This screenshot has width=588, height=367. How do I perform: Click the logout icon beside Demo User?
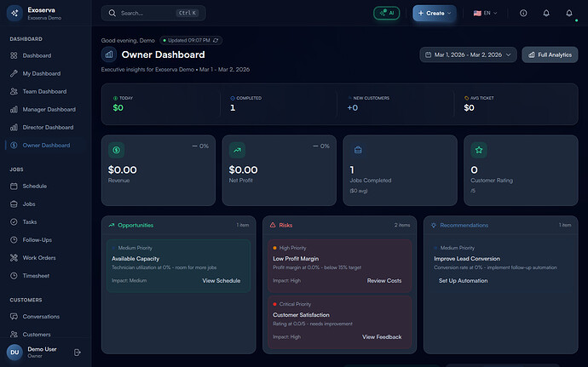pyautogui.click(x=78, y=352)
